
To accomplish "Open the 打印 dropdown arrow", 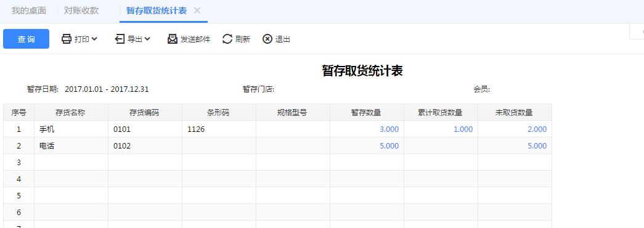I will click(94, 39).
